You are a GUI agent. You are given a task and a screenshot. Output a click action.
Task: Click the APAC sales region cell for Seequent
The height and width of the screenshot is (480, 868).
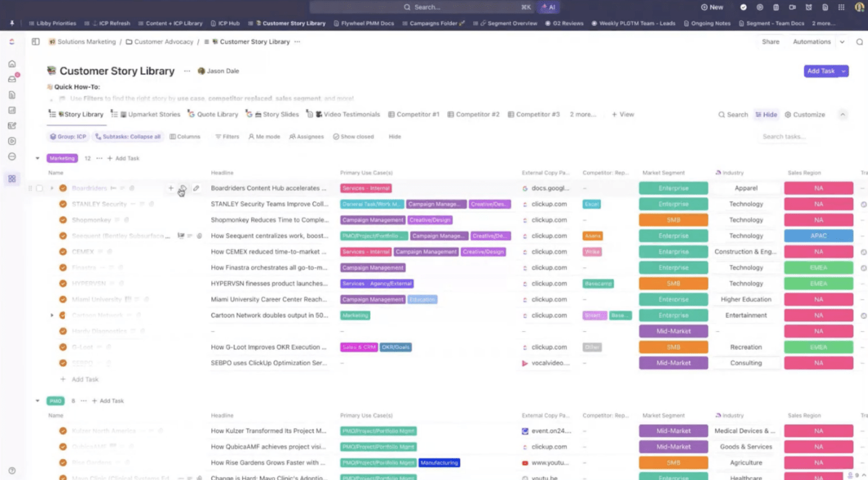click(x=818, y=236)
